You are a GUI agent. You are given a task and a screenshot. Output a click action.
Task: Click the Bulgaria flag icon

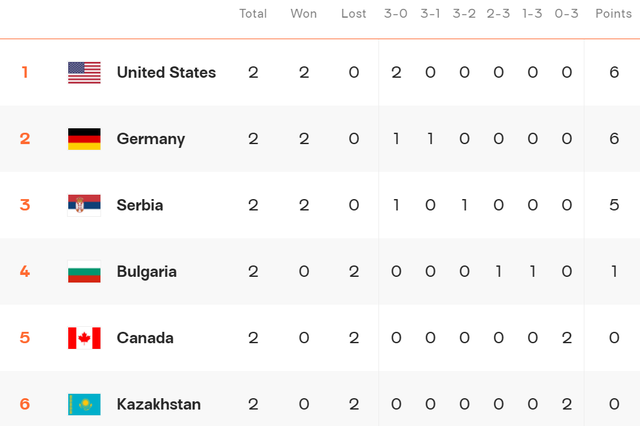[84, 271]
